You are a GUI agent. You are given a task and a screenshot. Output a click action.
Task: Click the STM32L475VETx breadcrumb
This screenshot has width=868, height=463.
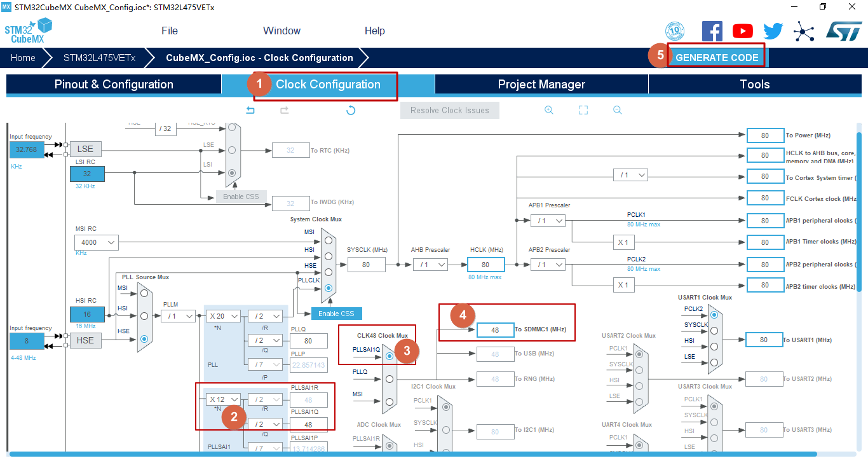[x=99, y=57]
